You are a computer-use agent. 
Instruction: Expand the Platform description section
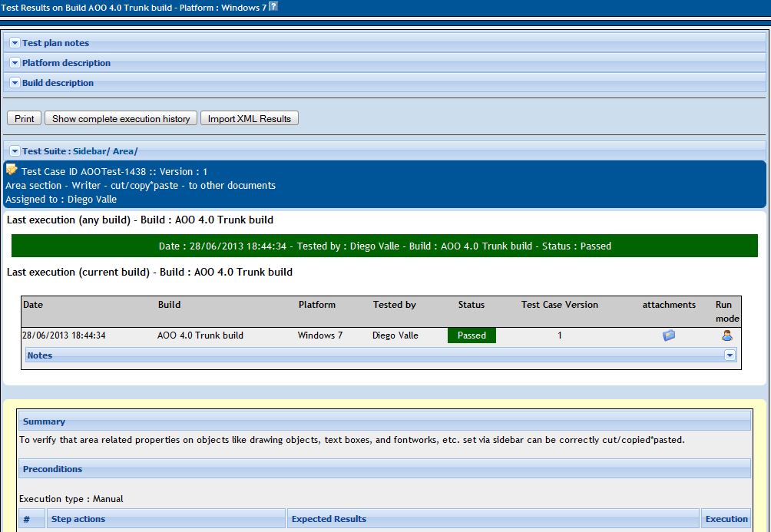pos(15,63)
